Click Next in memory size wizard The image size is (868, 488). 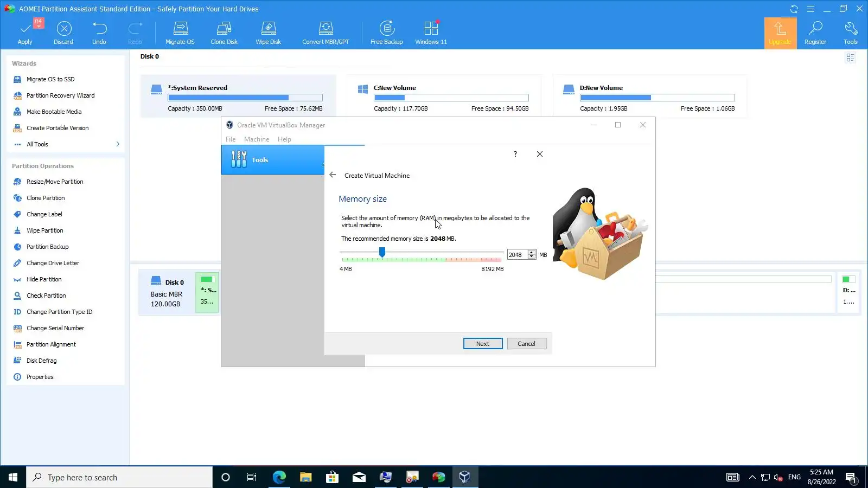(x=483, y=344)
